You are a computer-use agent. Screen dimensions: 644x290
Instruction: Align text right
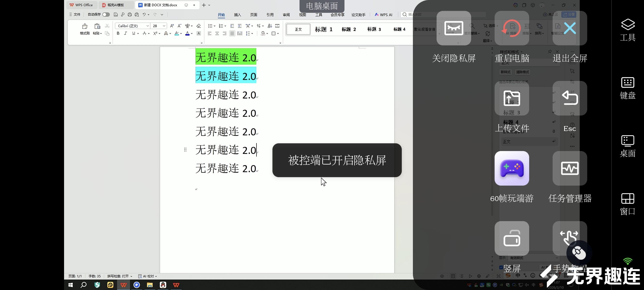[225, 33]
